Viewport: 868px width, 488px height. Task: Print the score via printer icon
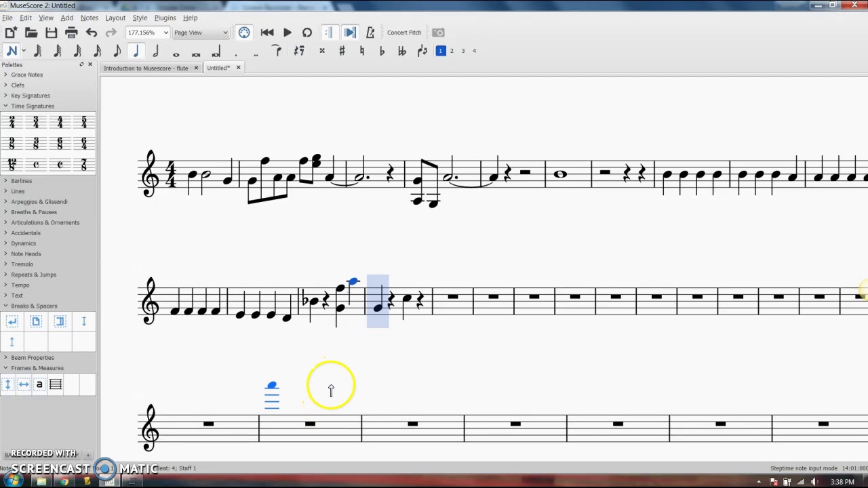[x=71, y=33]
